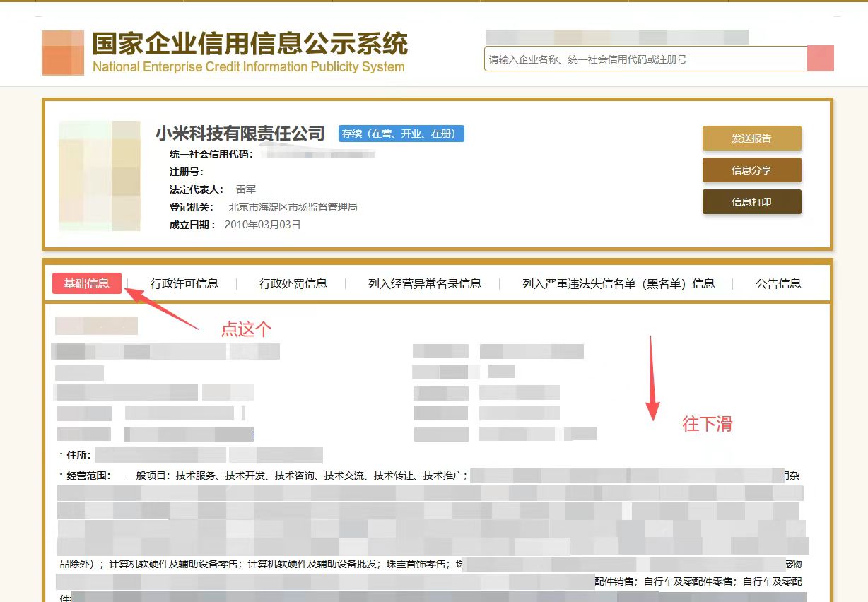This screenshot has height=602, width=868.
Task: Click the red top navigation bar
Action: (x=434, y=4)
